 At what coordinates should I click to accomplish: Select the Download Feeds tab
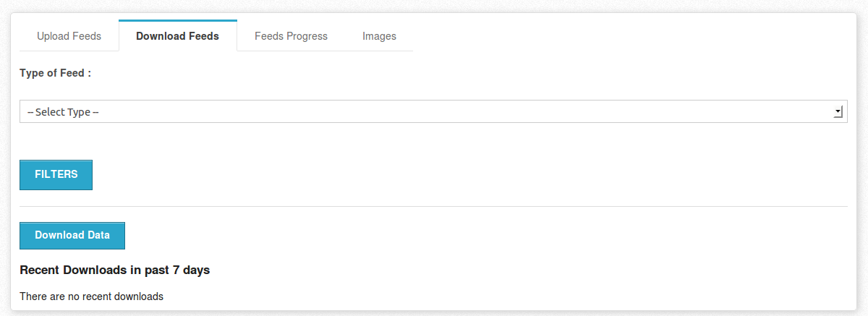tap(177, 36)
